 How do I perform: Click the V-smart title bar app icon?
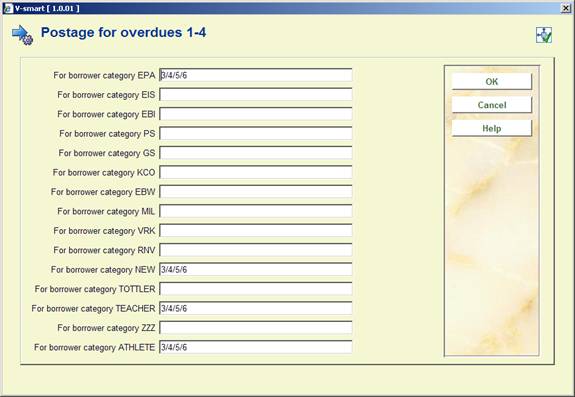(x=8, y=8)
